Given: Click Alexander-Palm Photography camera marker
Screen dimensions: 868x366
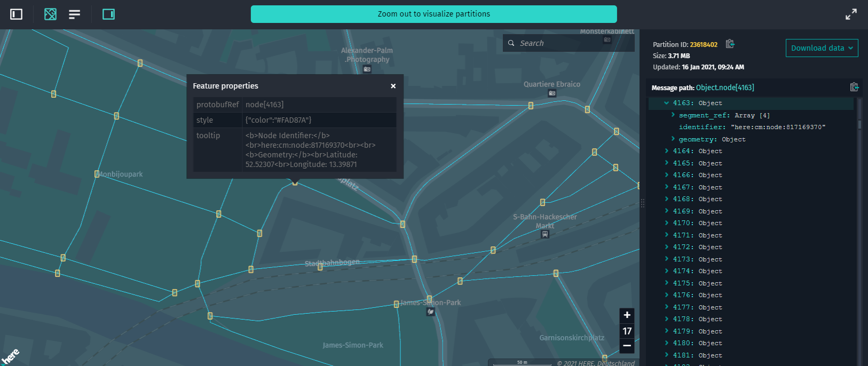Looking at the screenshot, I should pyautogui.click(x=367, y=69).
